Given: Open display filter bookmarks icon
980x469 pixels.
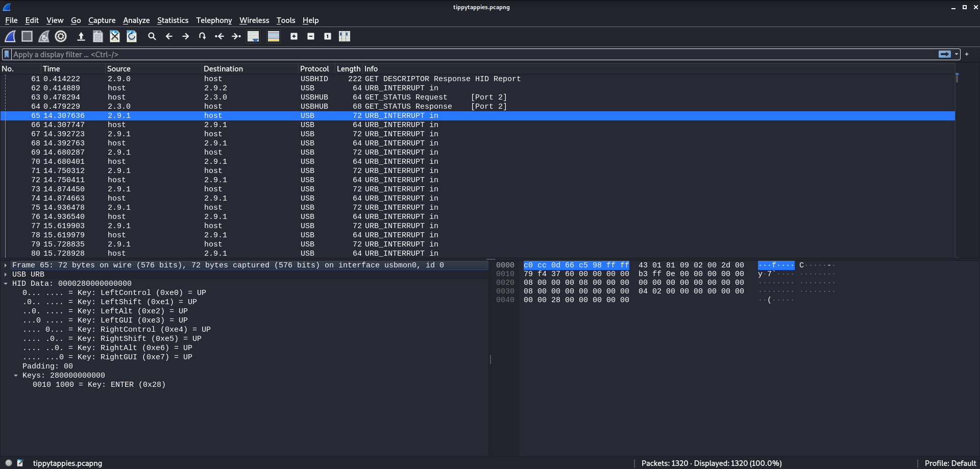Looking at the screenshot, I should point(7,54).
